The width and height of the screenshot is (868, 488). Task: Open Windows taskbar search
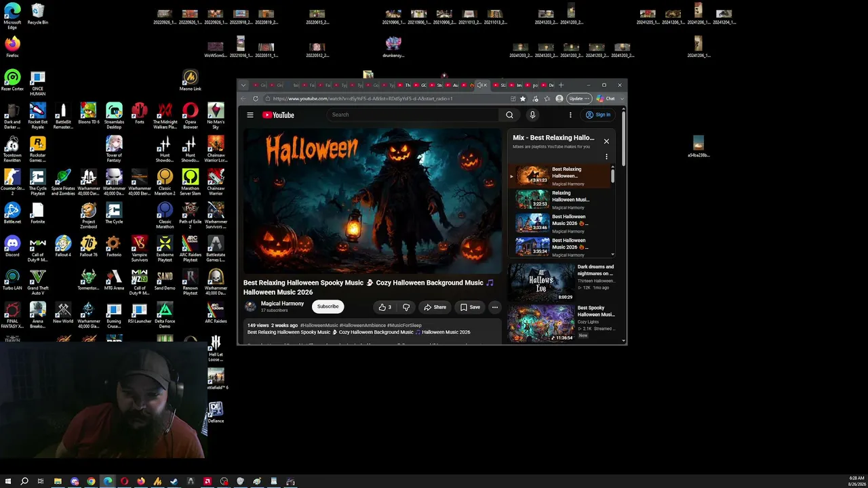coord(24,481)
